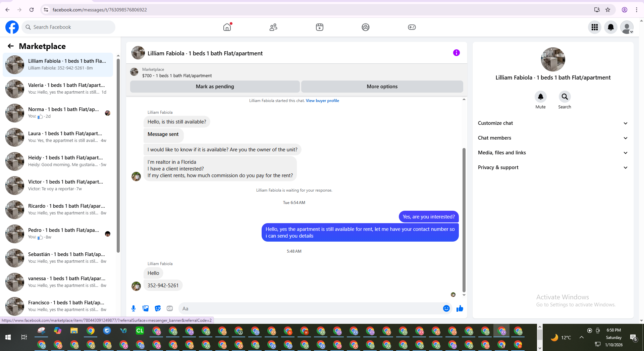644x351 pixels.
Task: Open the Gaming controller icon
Action: pos(412,27)
